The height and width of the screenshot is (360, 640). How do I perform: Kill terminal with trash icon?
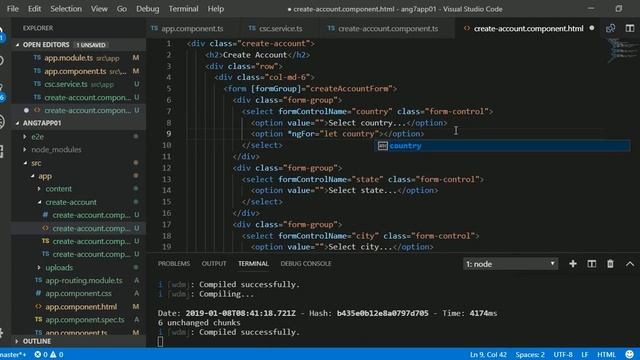coord(610,264)
